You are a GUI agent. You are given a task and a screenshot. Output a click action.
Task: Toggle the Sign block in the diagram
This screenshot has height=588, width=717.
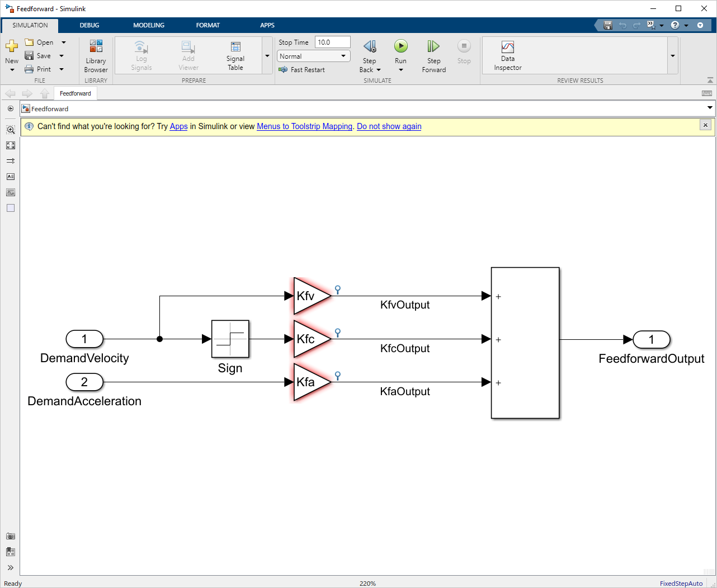pos(230,339)
